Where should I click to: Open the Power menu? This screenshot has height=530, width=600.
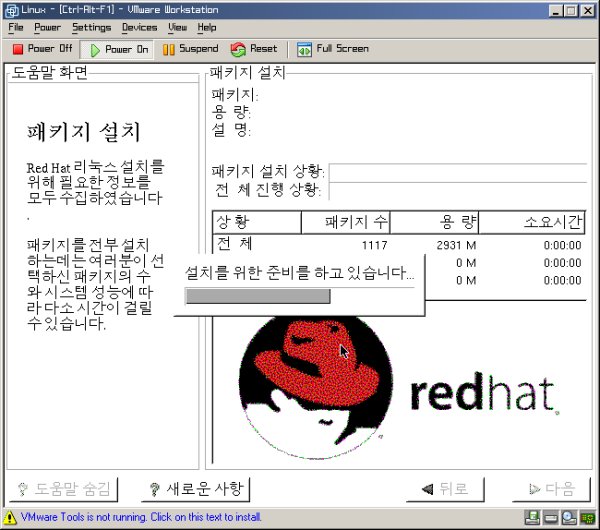coord(47,28)
